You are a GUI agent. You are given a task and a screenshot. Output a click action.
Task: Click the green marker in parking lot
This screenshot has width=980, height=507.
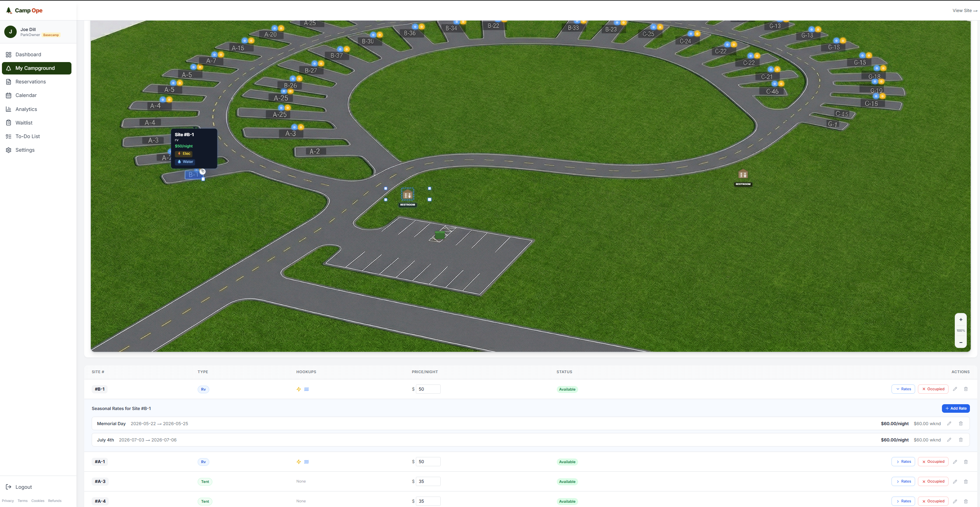click(x=440, y=235)
